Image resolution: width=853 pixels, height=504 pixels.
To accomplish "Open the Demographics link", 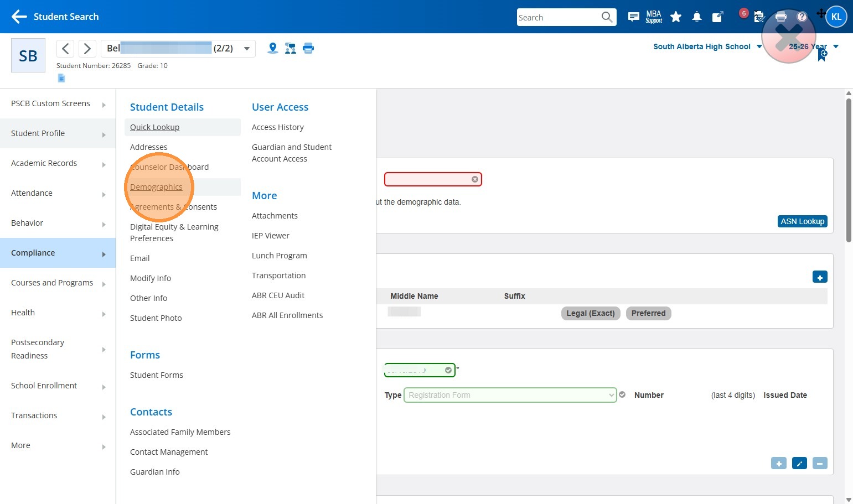I will point(156,187).
